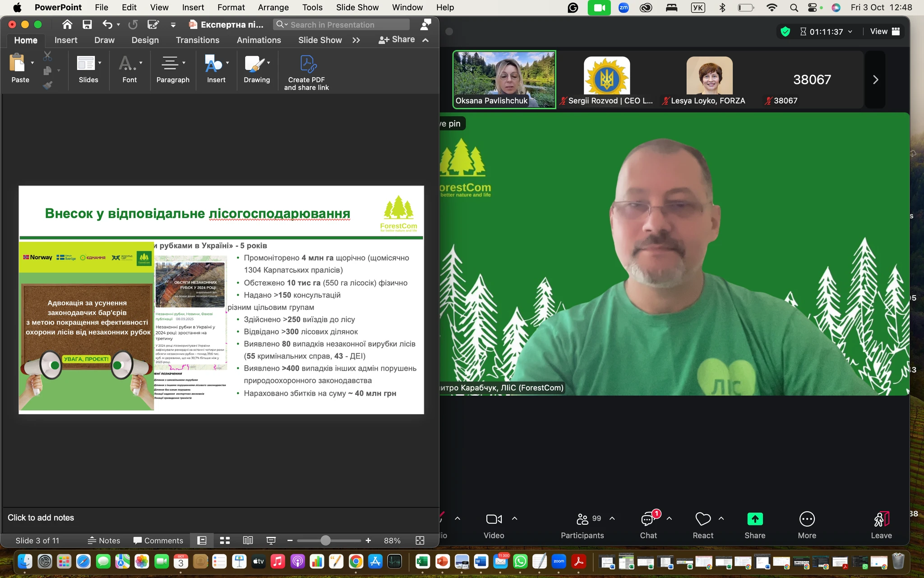The height and width of the screenshot is (578, 924).
Task: Open the Undo history dropdown arrow
Action: pos(118,25)
